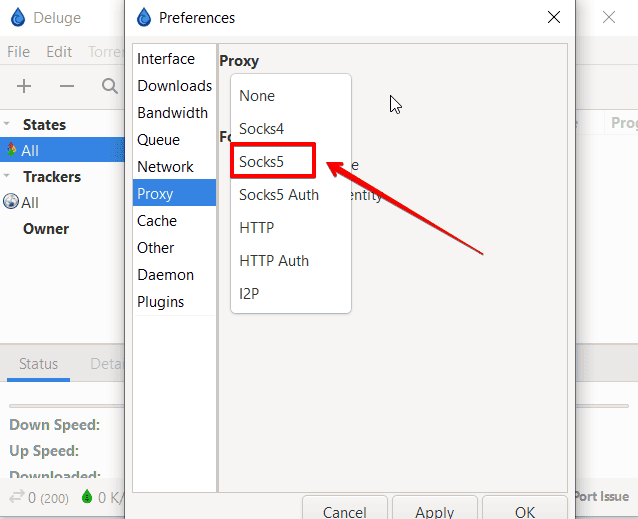The height and width of the screenshot is (519, 638).
Task: Click the Add Torrent plus icon
Action: pyautogui.click(x=24, y=87)
